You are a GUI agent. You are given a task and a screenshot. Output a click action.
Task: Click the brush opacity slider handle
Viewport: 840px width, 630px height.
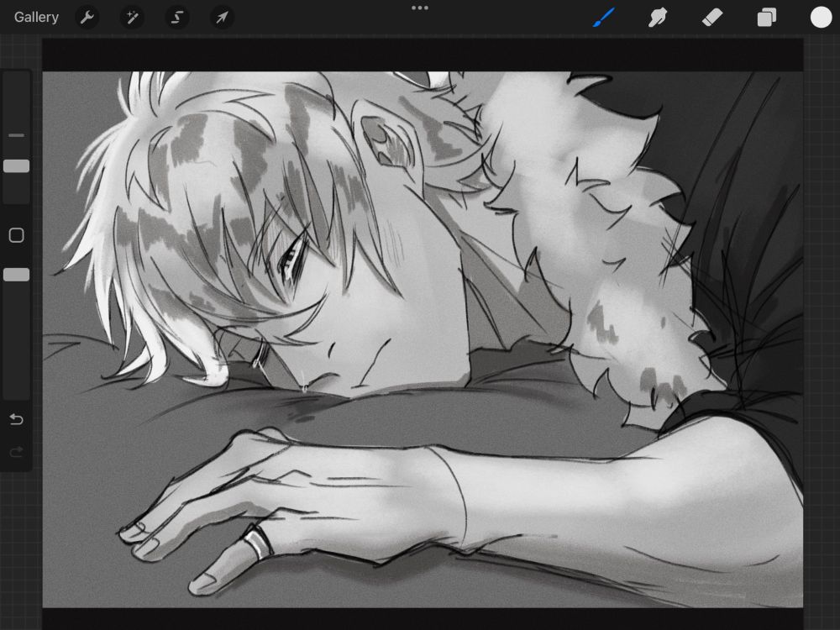click(17, 275)
